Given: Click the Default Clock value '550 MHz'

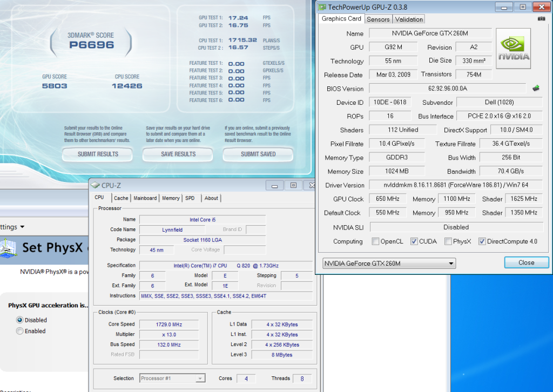Looking at the screenshot, I should point(388,213).
